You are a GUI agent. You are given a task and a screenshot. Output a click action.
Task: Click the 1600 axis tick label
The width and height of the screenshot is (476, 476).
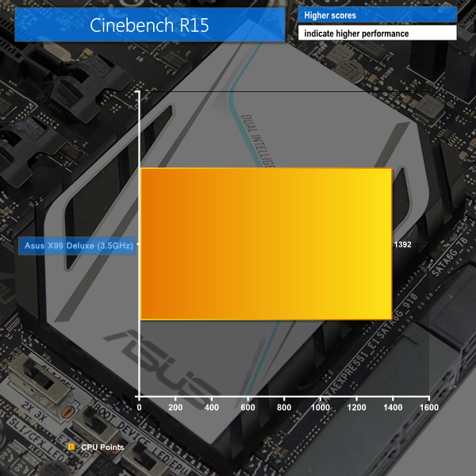(429, 408)
